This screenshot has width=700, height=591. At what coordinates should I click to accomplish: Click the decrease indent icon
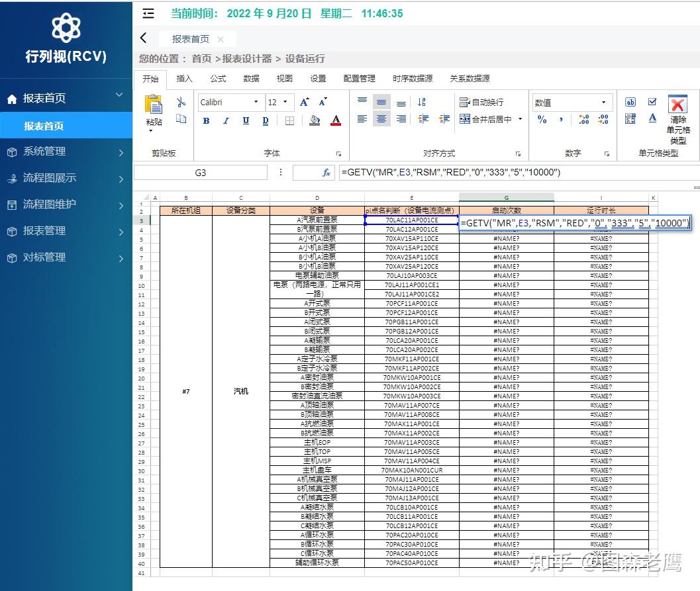pyautogui.click(x=444, y=118)
